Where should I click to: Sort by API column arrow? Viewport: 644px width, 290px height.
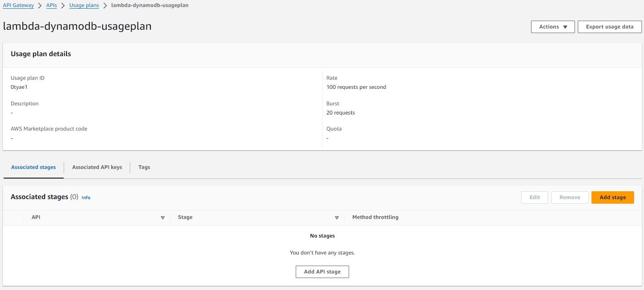click(163, 218)
